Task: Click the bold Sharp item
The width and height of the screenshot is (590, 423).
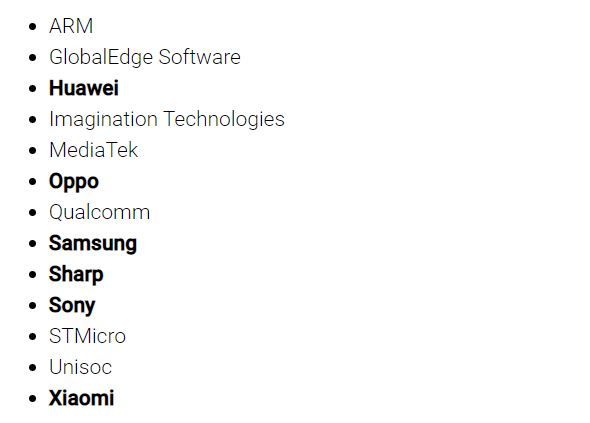Action: [76, 275]
